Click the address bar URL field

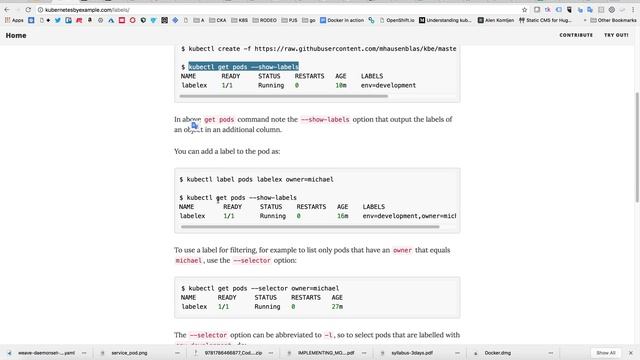(282, 10)
